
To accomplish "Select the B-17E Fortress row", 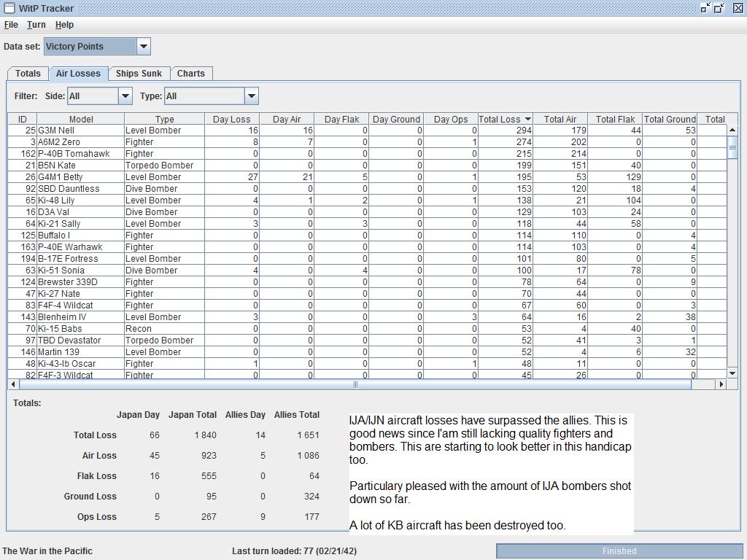I will 368,259.
